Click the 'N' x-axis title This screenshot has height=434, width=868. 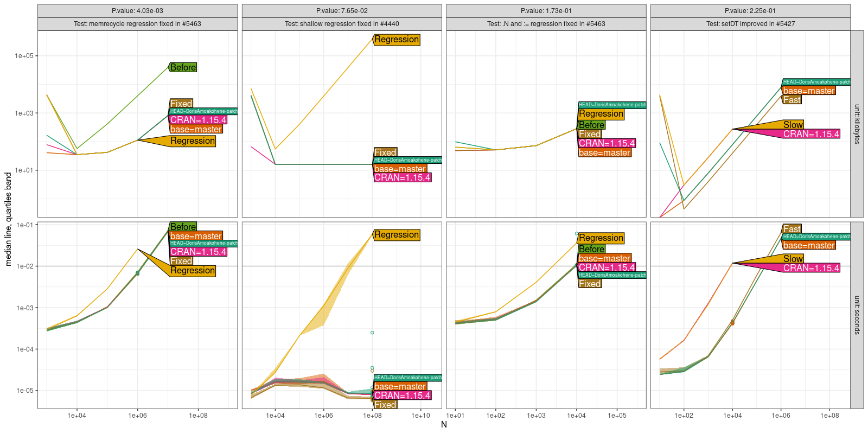click(x=444, y=424)
